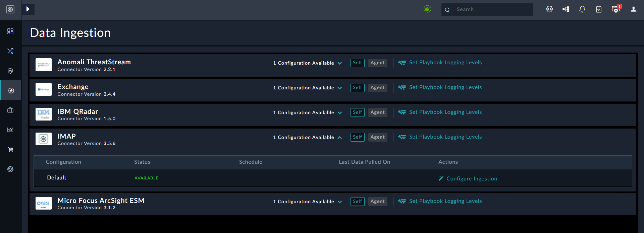644x233 pixels.
Task: Click the Actions column header
Action: (x=448, y=162)
